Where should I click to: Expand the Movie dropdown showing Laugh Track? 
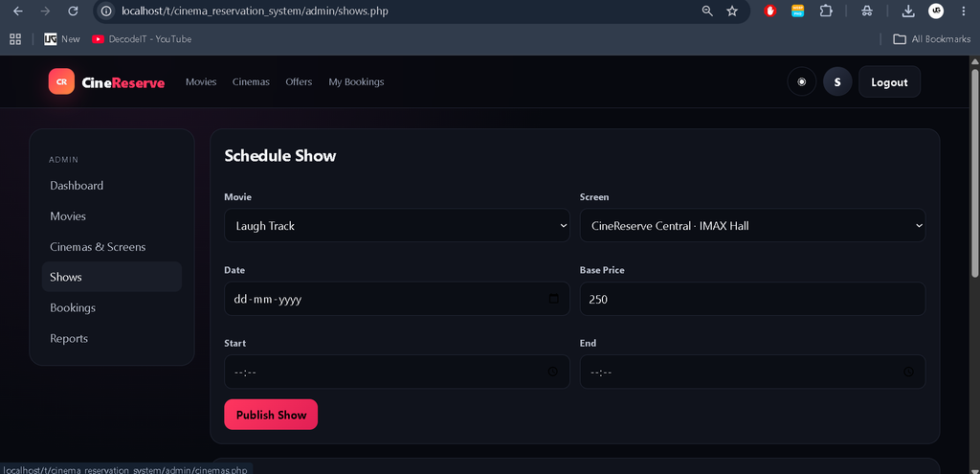point(397,225)
